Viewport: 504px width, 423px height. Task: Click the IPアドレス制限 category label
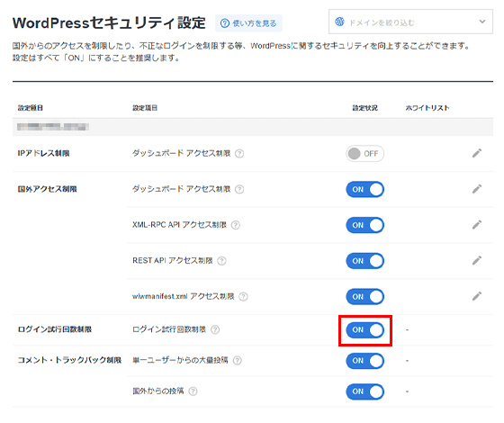[x=43, y=153]
